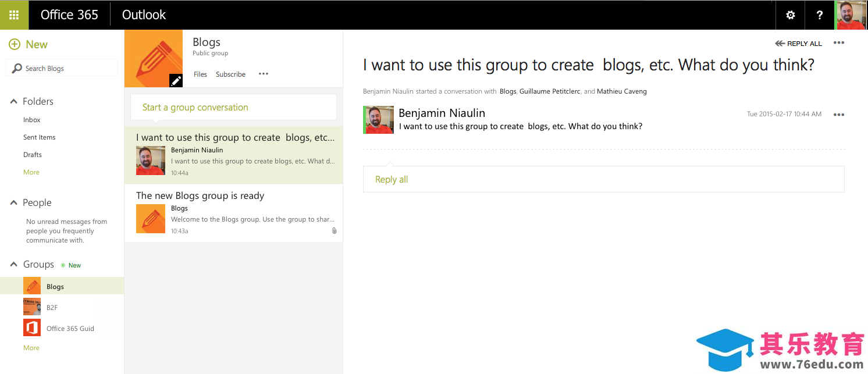Screen dimensions: 868x374
Task: Open 'The new Blogs group is ready' conversation
Action: [x=233, y=213]
